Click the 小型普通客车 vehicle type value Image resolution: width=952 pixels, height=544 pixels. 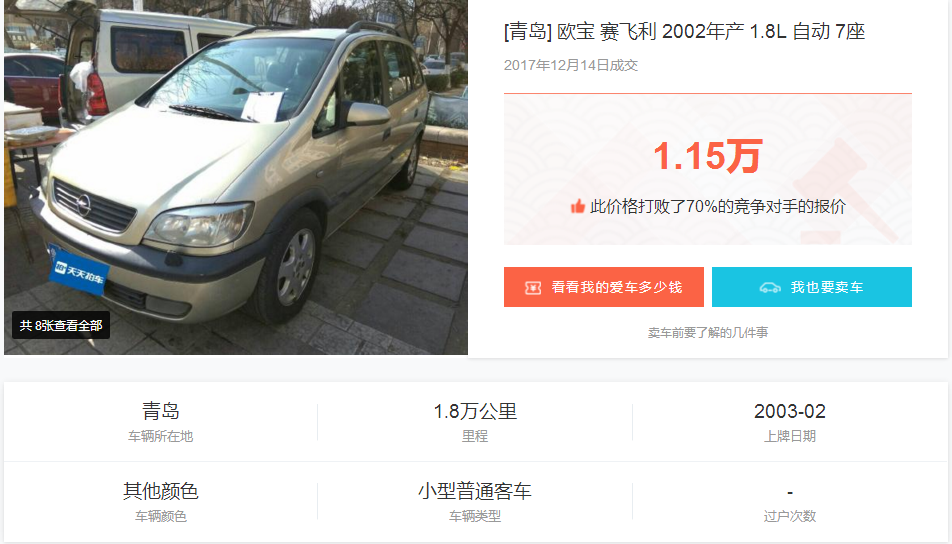coord(475,491)
